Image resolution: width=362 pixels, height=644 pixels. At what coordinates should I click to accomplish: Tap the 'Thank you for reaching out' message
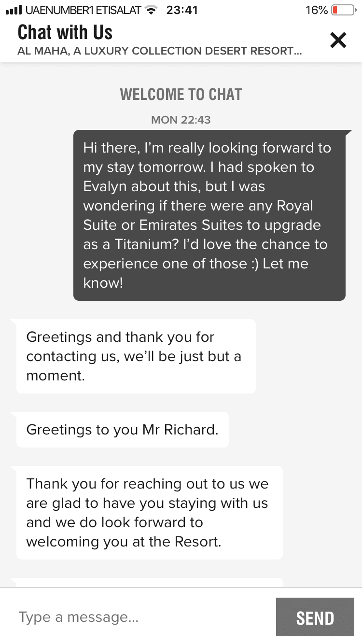point(149,512)
